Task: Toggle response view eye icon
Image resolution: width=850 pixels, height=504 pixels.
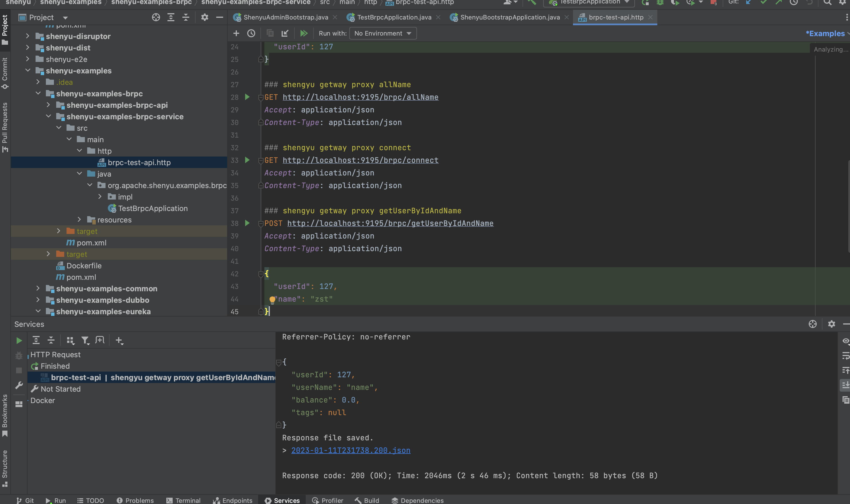Action: click(x=846, y=341)
